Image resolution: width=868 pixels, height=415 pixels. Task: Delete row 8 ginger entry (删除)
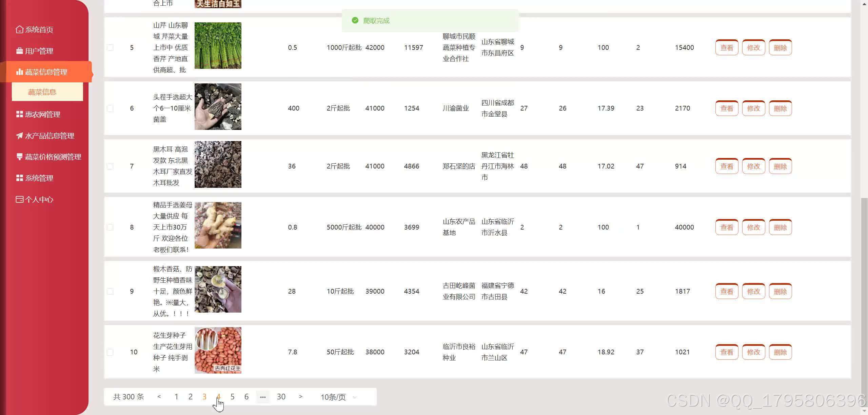(x=780, y=227)
